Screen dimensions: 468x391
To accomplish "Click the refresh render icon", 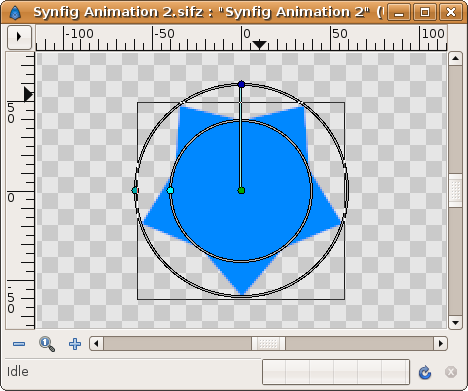I will click(425, 372).
